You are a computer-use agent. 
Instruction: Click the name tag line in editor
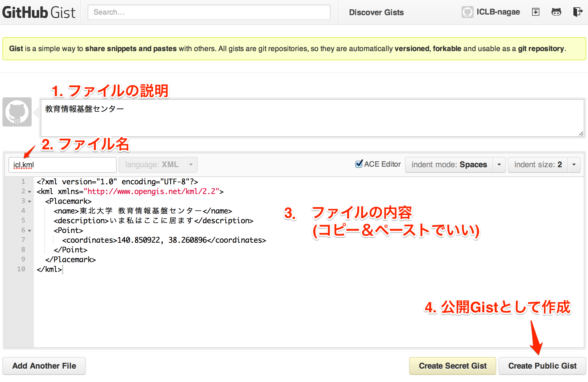tap(143, 211)
